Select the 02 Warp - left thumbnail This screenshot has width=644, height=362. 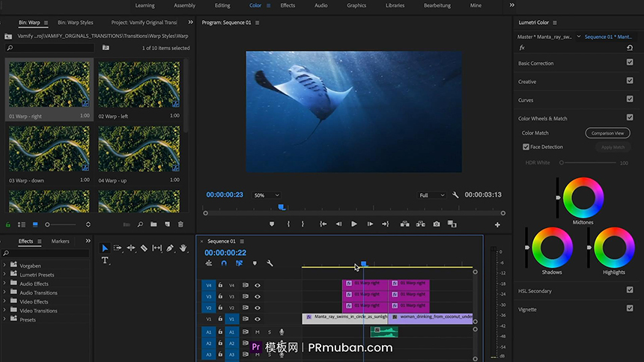click(139, 84)
